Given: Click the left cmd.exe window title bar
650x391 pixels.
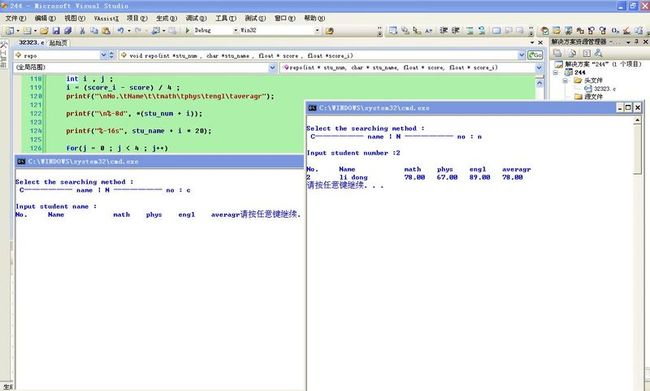Looking at the screenshot, I should pyautogui.click(x=159, y=161).
